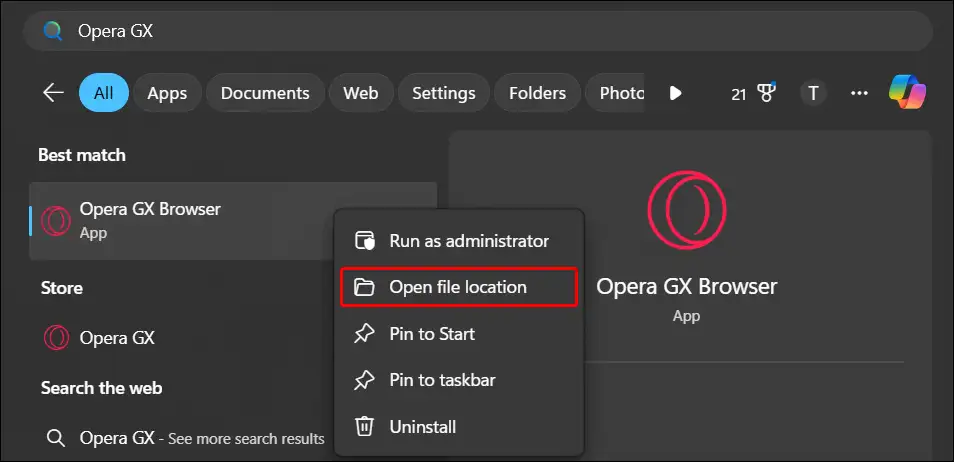Click the Opera GX search text field

478,31
